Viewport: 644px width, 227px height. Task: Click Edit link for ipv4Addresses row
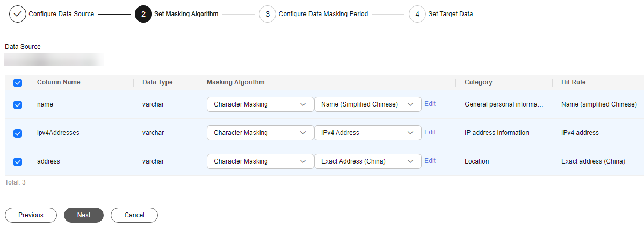(x=430, y=132)
